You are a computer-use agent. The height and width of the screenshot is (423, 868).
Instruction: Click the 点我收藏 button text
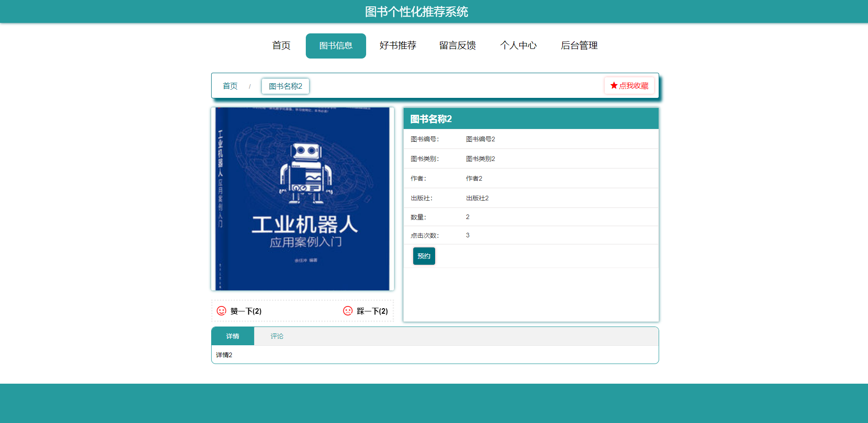point(634,86)
